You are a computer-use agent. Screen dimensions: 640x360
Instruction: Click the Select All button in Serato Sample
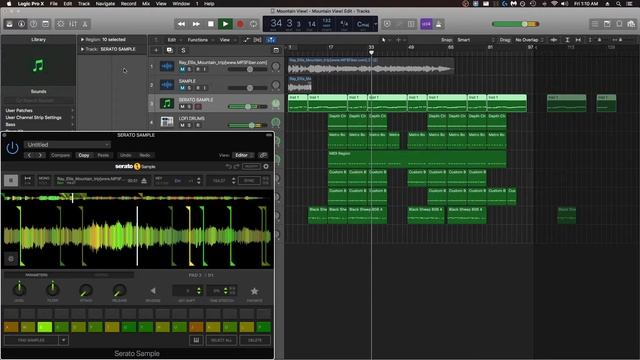(221, 340)
